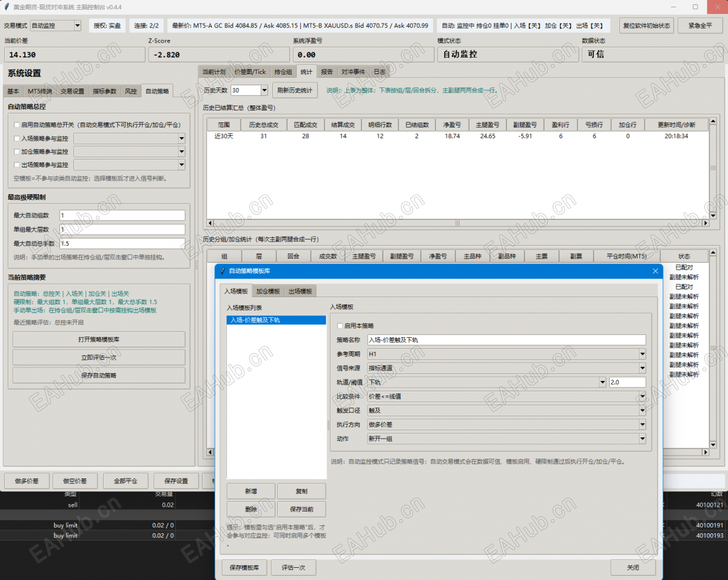Focus the 最大自动总手数 field showing 1.5
Screen dimensions: 728x580
[x=122, y=243]
